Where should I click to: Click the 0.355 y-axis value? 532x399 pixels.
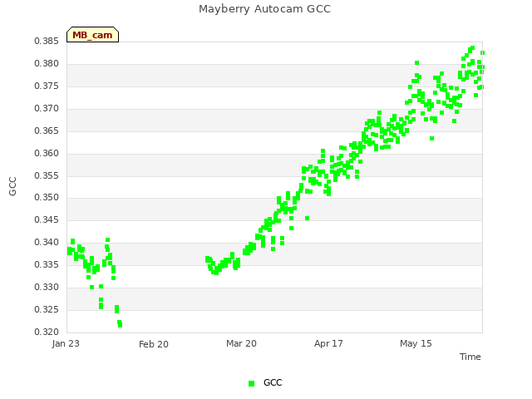pos(47,175)
